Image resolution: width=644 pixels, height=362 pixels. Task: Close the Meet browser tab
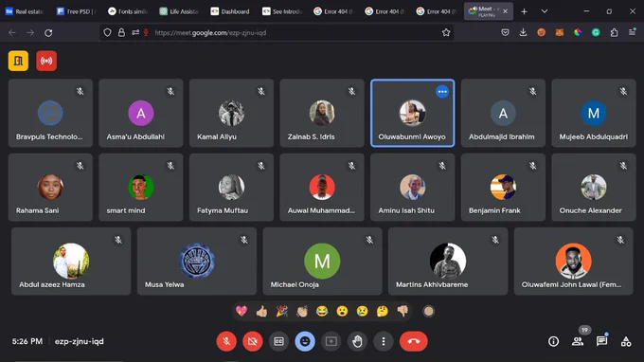[x=505, y=11]
